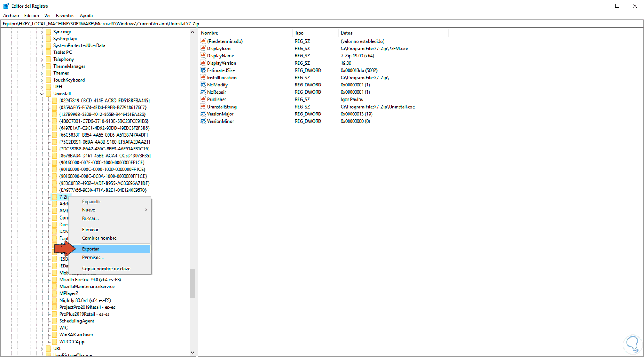Viewport: 644px width, 357px height.
Task: Click the folder icon of WinRAR archiver key
Action: [x=54, y=334]
